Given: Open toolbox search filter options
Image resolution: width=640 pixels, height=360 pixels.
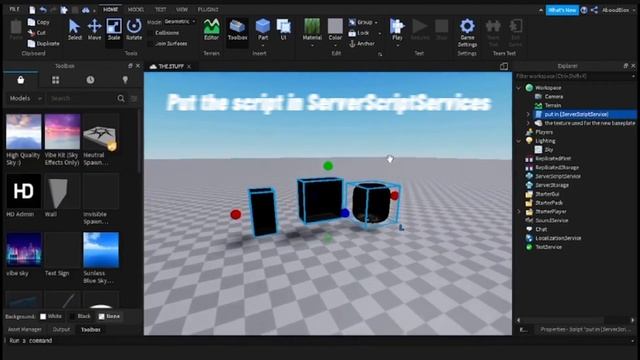Looking at the screenshot, I should click(x=134, y=98).
